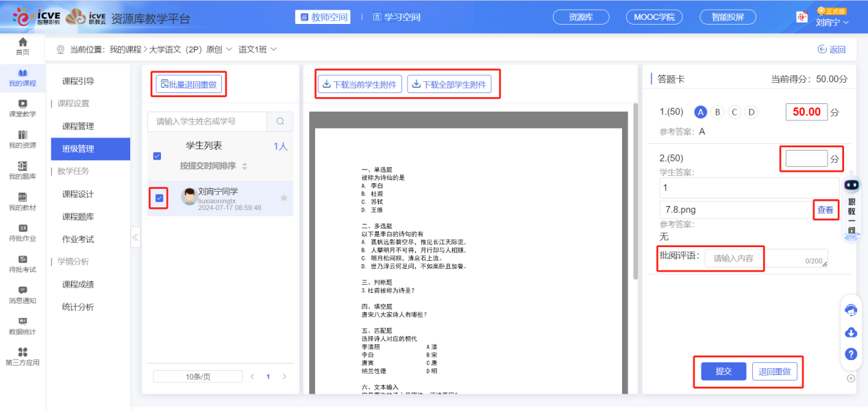Viewport: 868px width, 412px height.
Task: Open 待批作业 sidebar icon
Action: coord(23,228)
